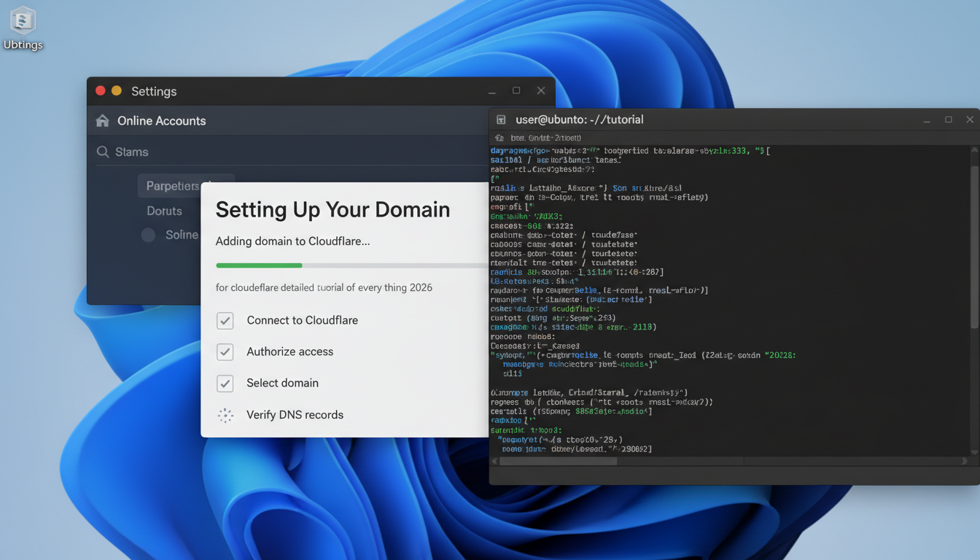Viewport: 980px width, 560px height.
Task: Select Parpetiers item in Settings sidebar
Action: [x=173, y=186]
